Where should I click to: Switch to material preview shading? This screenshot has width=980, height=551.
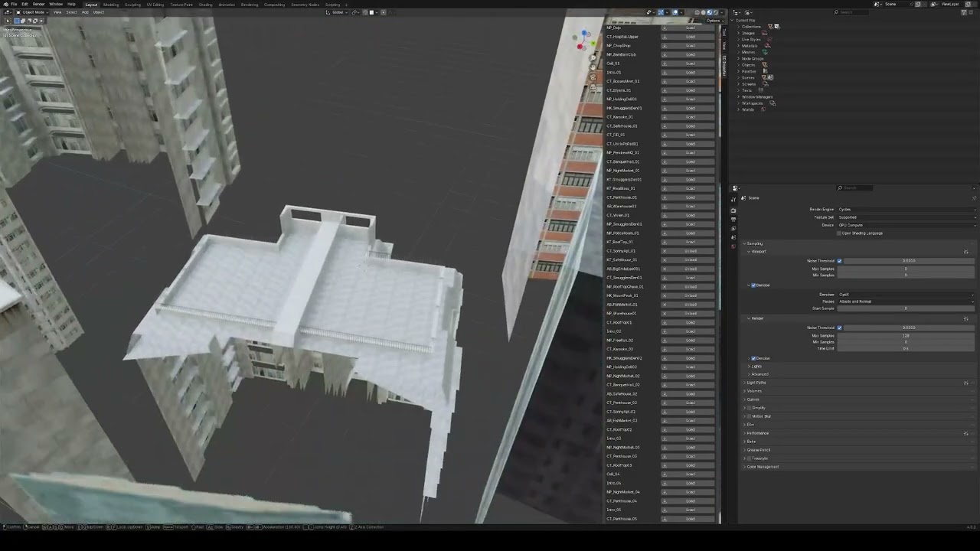[x=710, y=12]
